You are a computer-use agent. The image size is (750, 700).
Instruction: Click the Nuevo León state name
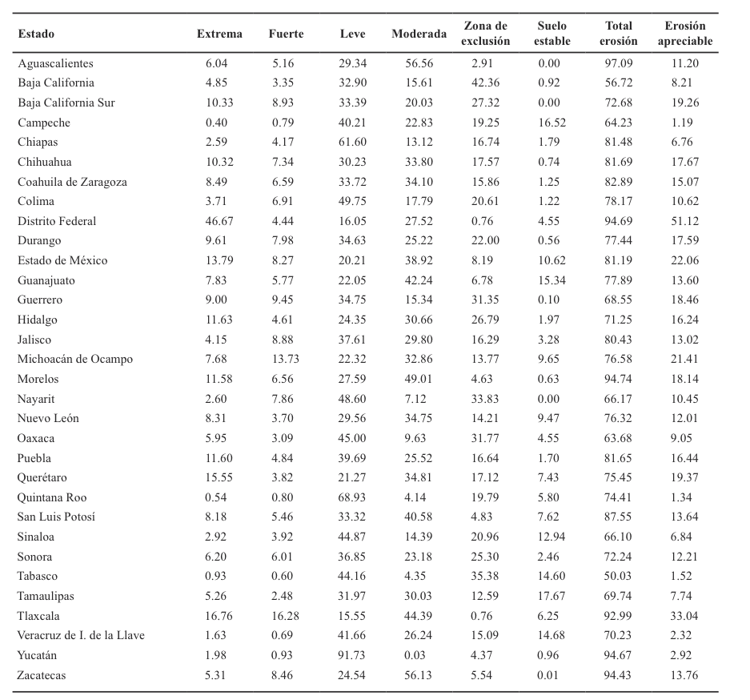pos(48,419)
